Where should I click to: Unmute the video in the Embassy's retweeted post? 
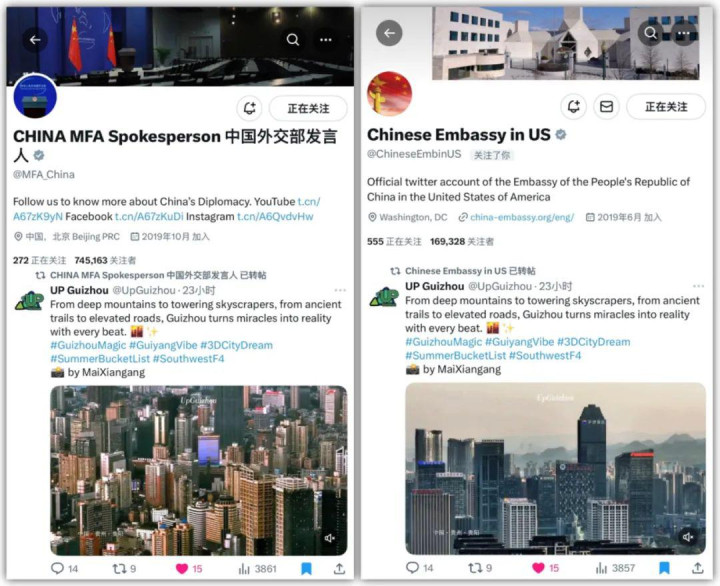click(x=687, y=537)
